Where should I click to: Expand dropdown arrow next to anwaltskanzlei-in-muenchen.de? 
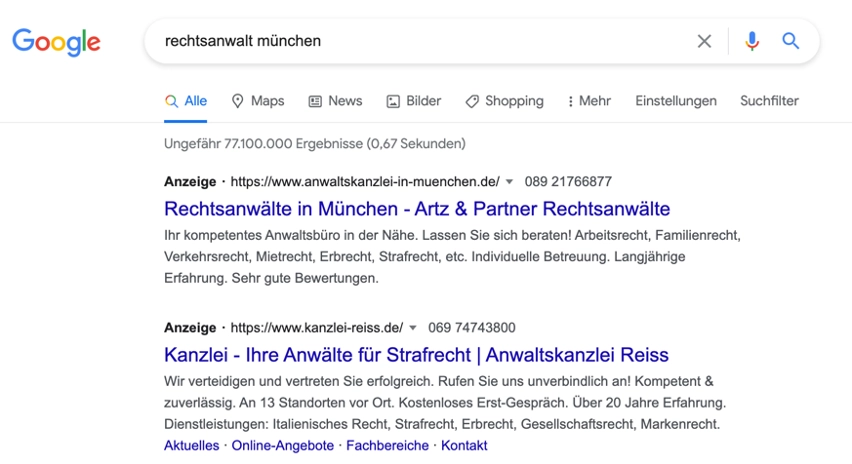pos(509,182)
